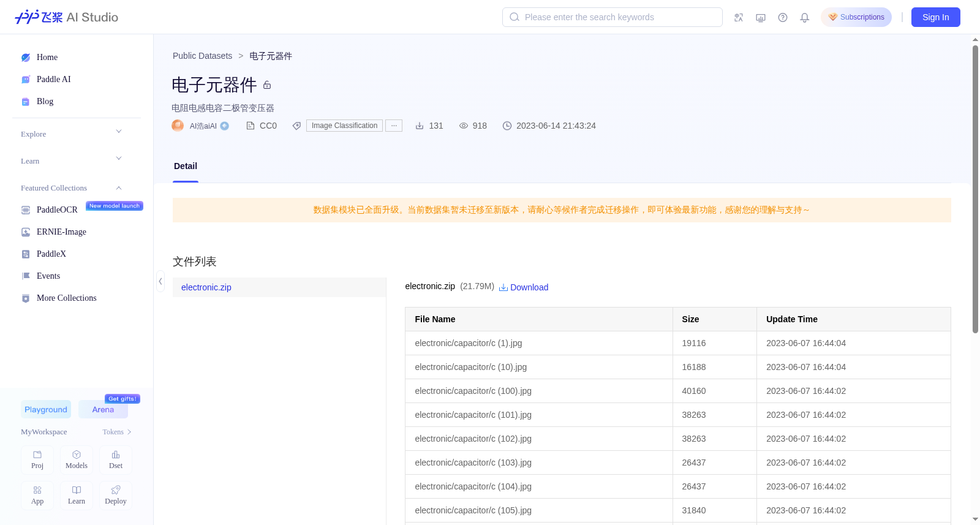This screenshot has height=525, width=980.
Task: Open the notifications bell
Action: pos(805,17)
